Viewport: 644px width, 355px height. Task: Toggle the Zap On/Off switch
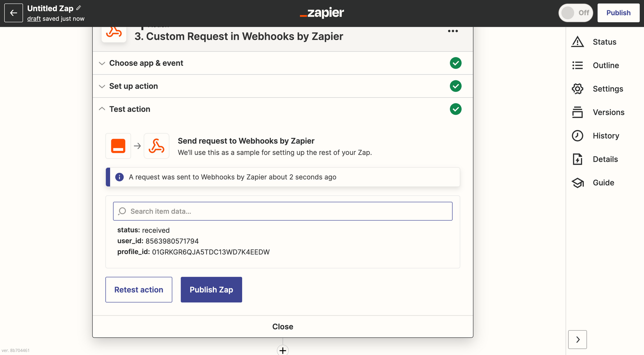pos(576,13)
